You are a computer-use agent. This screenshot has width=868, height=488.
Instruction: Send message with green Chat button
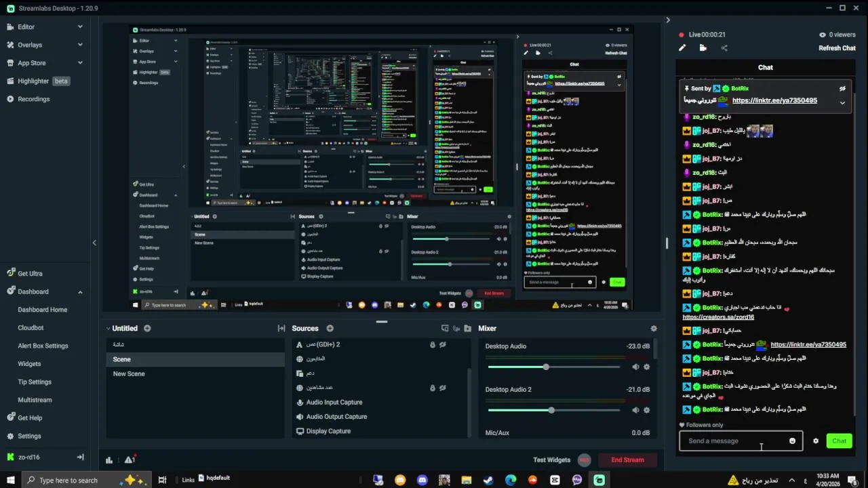(840, 441)
